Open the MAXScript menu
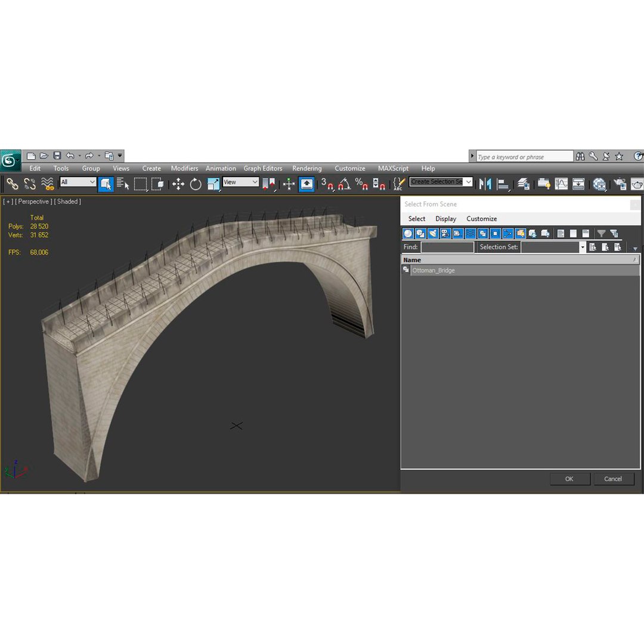This screenshot has width=644, height=644. (393, 168)
